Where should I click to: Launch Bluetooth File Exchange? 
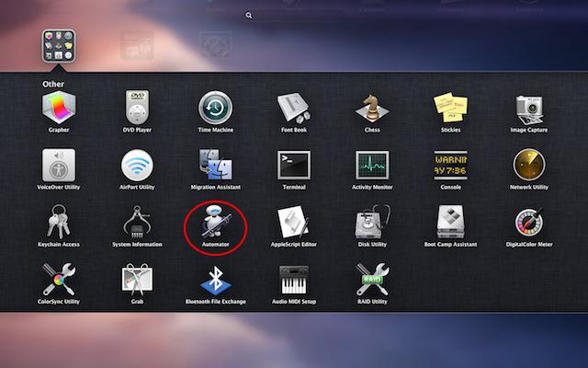pyautogui.click(x=215, y=280)
